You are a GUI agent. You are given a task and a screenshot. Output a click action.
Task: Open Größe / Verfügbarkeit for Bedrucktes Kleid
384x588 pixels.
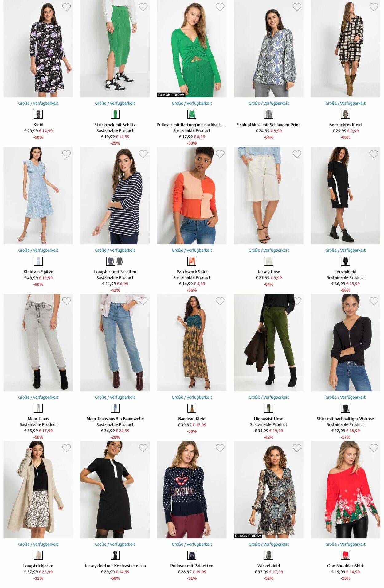(345, 103)
